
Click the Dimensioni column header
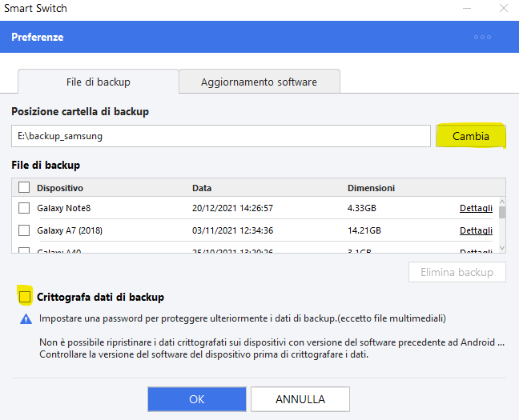pyautogui.click(x=371, y=188)
